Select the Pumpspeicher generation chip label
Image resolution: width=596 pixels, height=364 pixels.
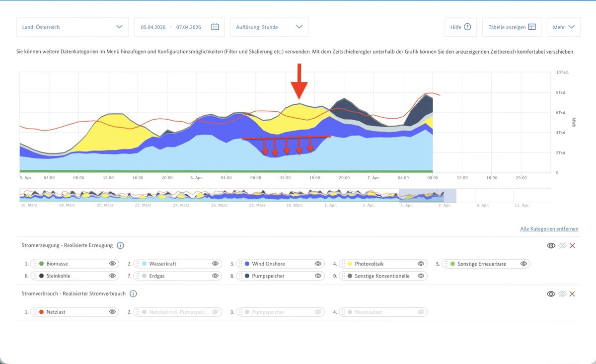268,276
